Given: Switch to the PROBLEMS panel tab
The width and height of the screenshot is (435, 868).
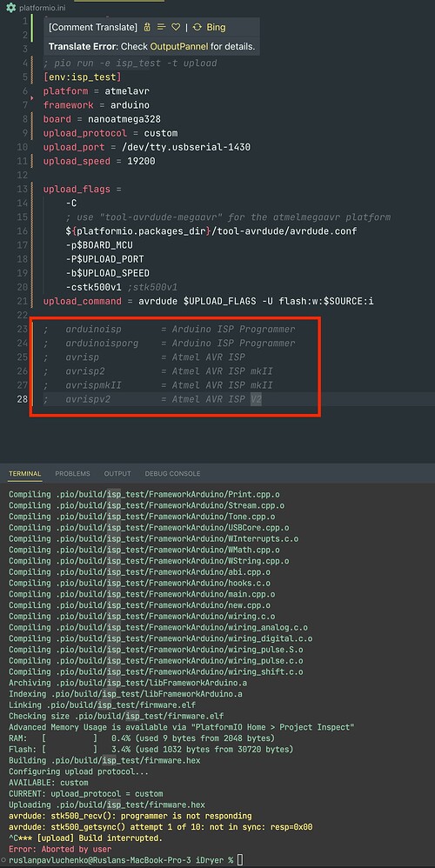Looking at the screenshot, I should point(72,474).
